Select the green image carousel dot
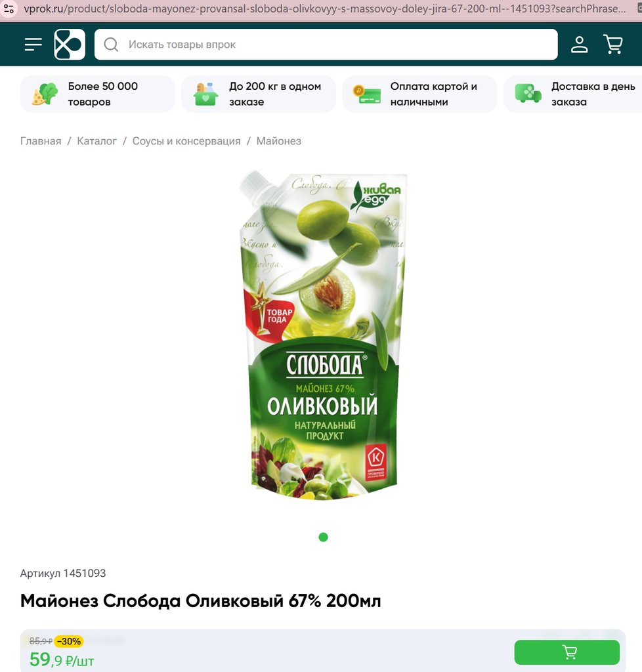The width and height of the screenshot is (642, 672). (324, 537)
